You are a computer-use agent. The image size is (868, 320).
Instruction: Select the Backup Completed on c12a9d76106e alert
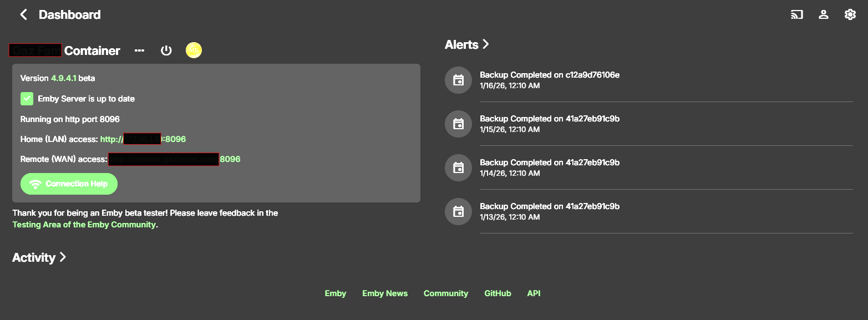(549, 75)
